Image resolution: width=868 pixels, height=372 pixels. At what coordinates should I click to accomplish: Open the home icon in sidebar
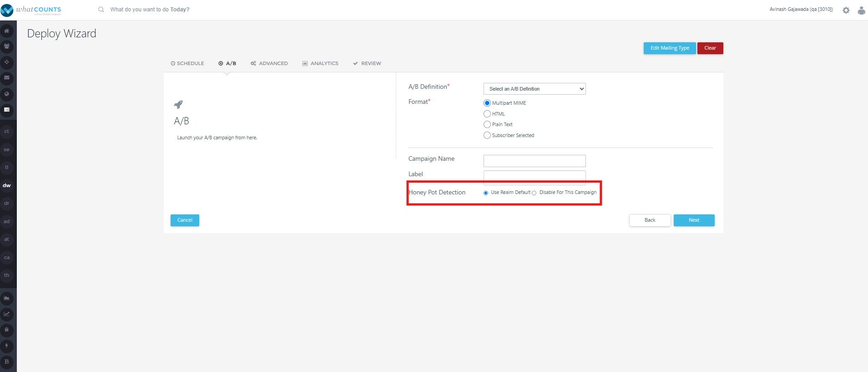click(7, 31)
